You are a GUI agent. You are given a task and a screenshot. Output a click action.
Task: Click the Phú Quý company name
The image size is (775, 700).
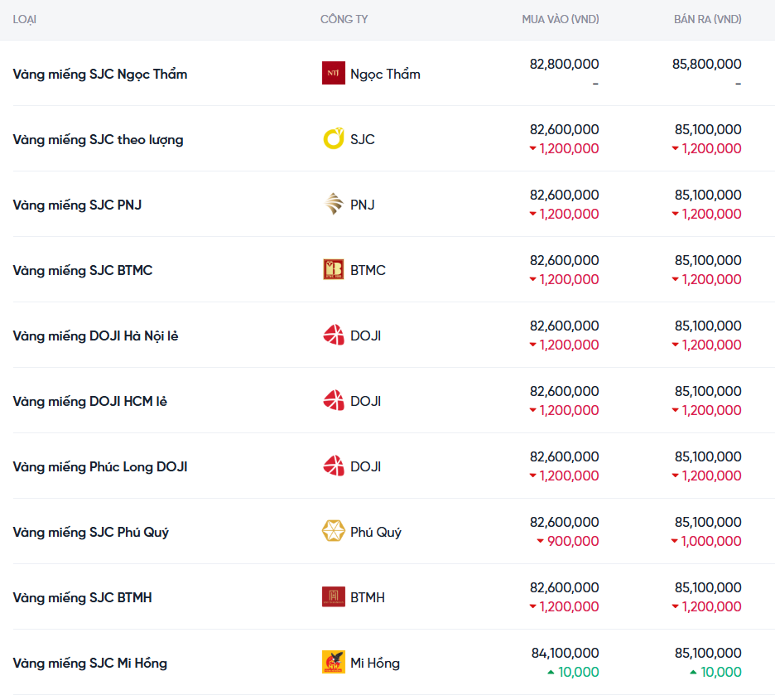click(376, 533)
